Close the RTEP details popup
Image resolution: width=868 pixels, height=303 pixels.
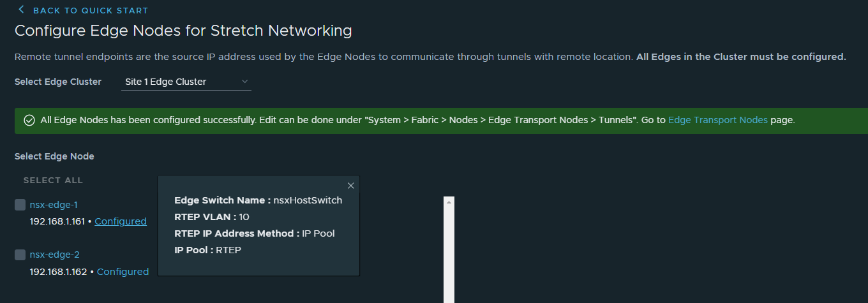tap(350, 186)
